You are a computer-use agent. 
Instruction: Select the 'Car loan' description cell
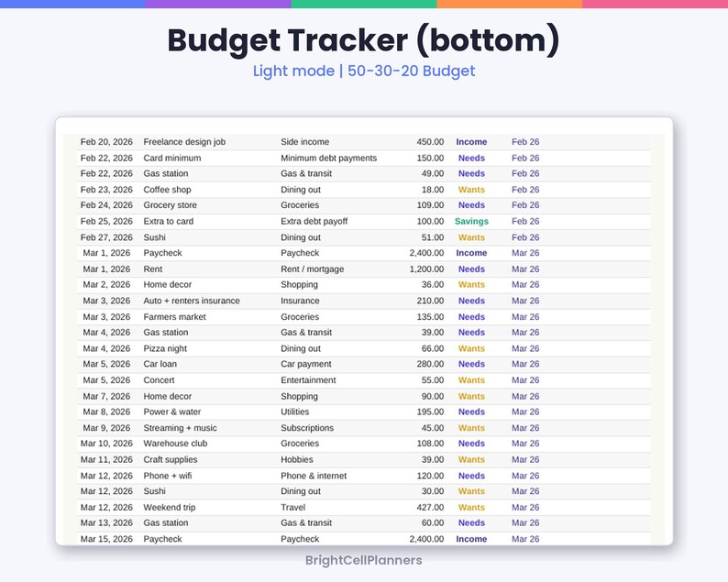160,364
